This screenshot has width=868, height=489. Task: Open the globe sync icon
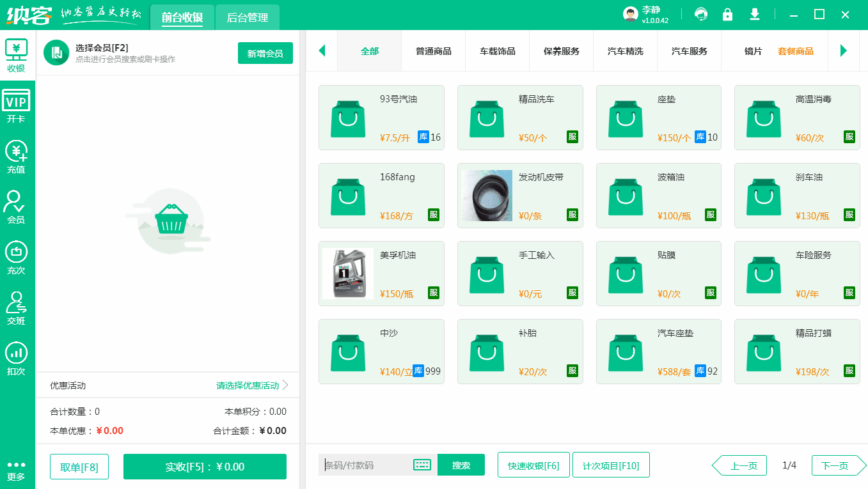tap(700, 13)
